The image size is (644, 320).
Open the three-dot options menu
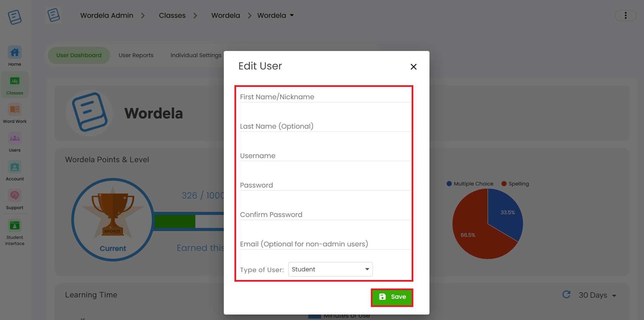click(625, 15)
